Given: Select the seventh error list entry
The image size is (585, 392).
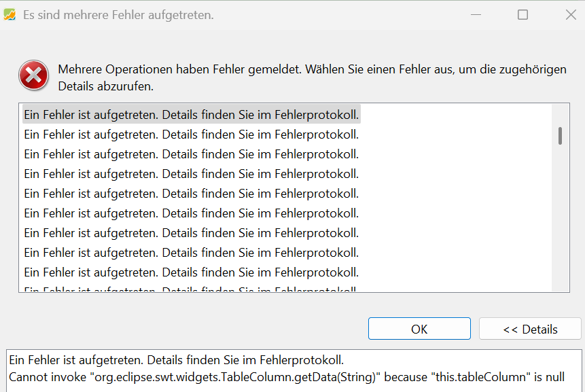Looking at the screenshot, I should [x=192, y=233].
